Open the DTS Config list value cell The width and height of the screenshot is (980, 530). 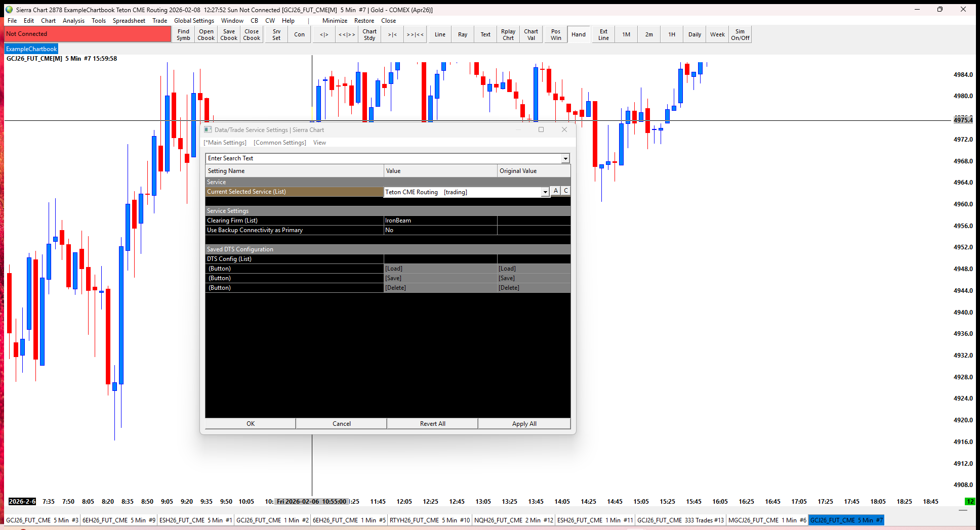point(440,259)
